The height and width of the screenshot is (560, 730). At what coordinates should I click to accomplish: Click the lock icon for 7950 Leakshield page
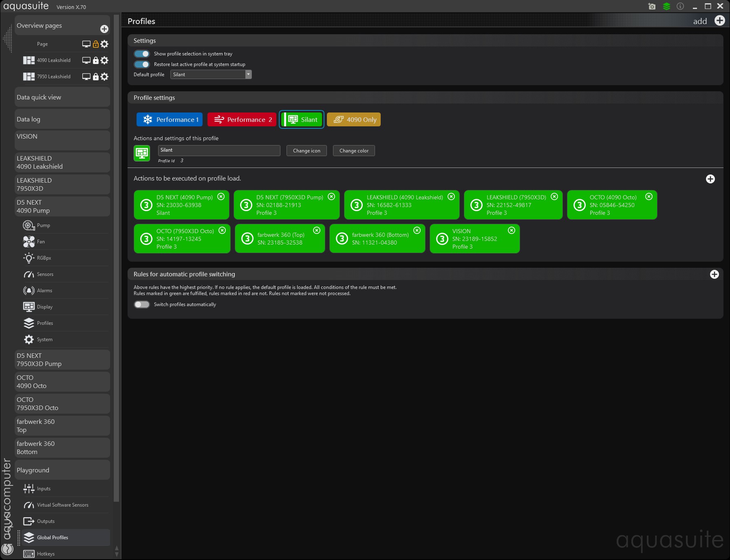tap(96, 77)
